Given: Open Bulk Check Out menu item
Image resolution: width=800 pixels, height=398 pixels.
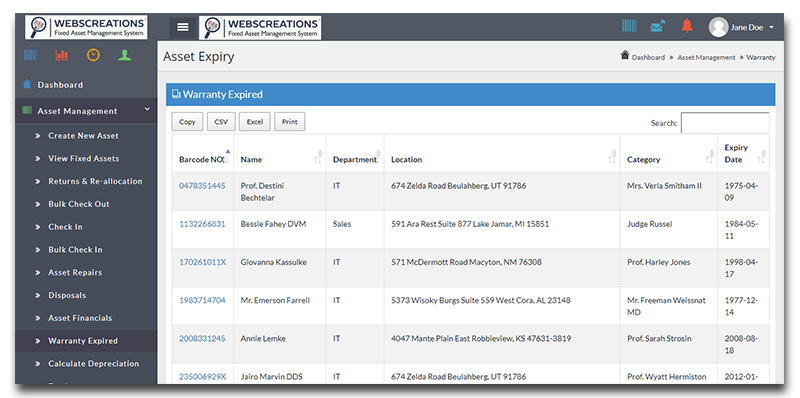Looking at the screenshot, I should pyautogui.click(x=79, y=204).
